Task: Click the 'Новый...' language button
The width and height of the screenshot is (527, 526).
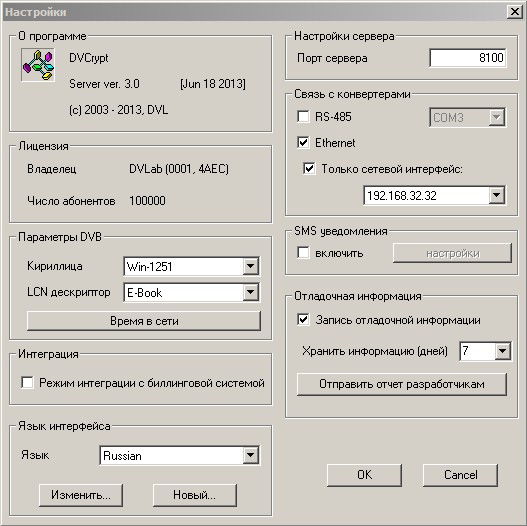Action: (195, 495)
